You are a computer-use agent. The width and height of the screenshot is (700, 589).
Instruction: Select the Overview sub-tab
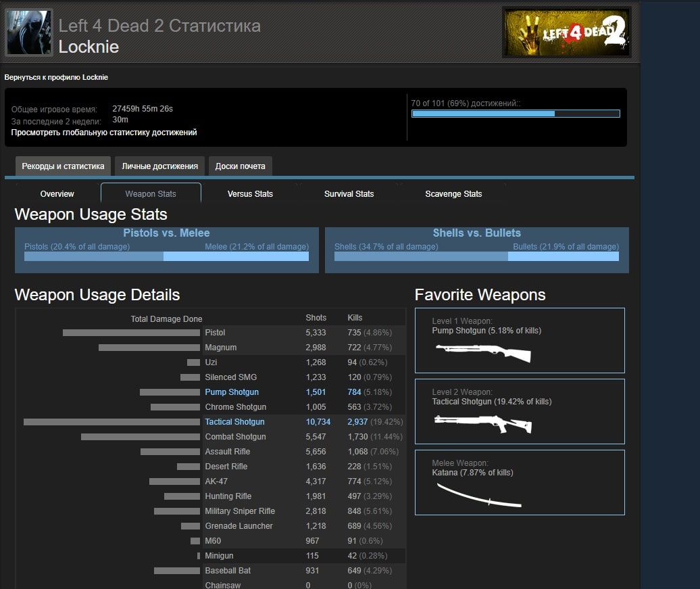[x=57, y=194]
